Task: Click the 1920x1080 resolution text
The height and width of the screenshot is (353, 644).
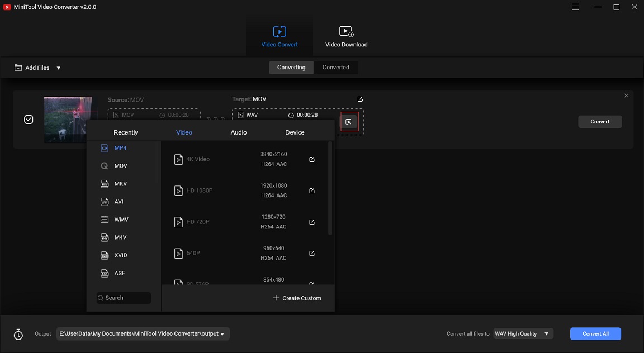Action: [273, 185]
